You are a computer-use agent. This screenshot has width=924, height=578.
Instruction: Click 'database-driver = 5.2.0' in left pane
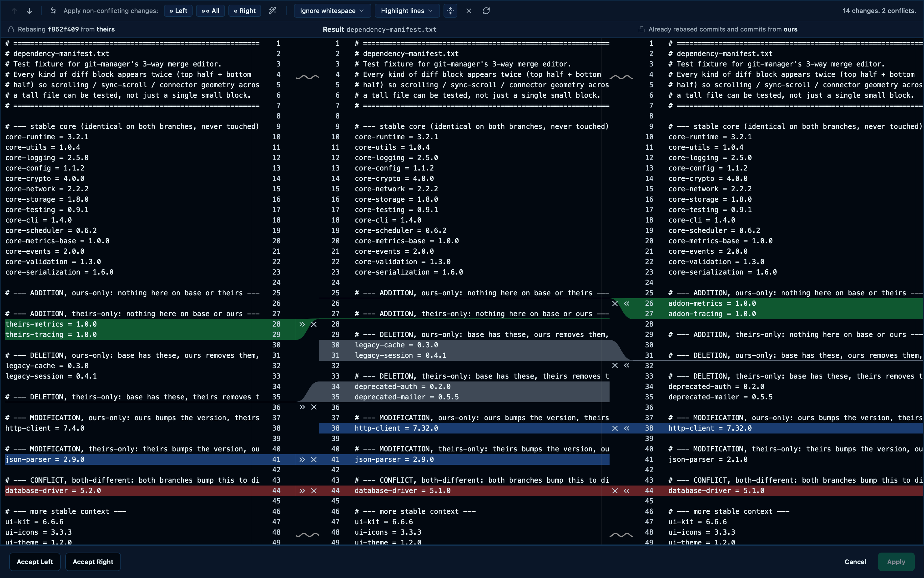point(53,491)
